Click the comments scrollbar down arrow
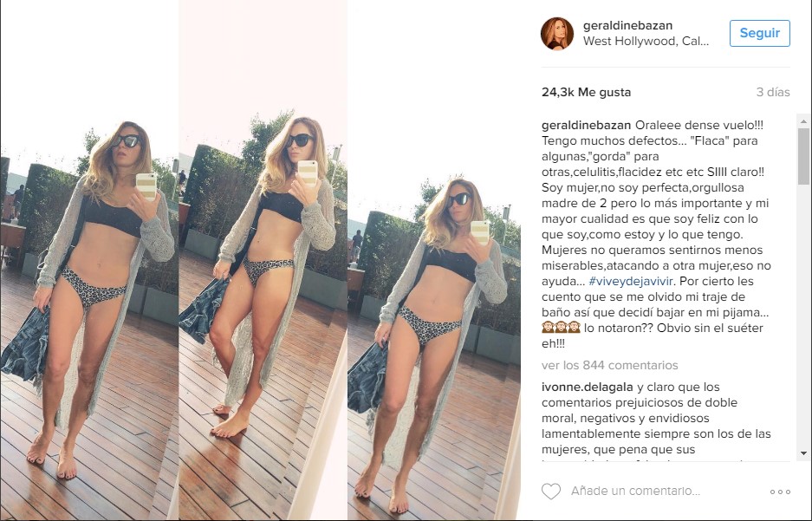The image size is (812, 521). (x=803, y=453)
